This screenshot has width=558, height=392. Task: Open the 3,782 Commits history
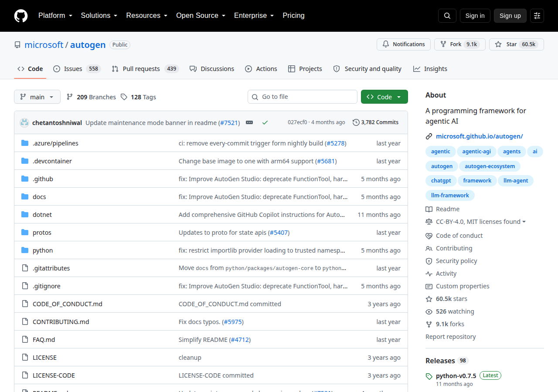(x=375, y=122)
